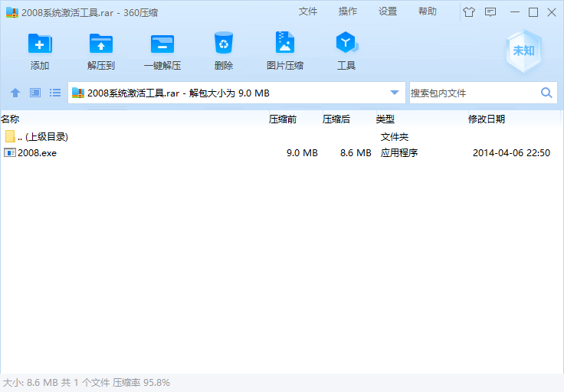564x392 pixels.
Task: Click the search magnifier icon
Action: (x=546, y=93)
